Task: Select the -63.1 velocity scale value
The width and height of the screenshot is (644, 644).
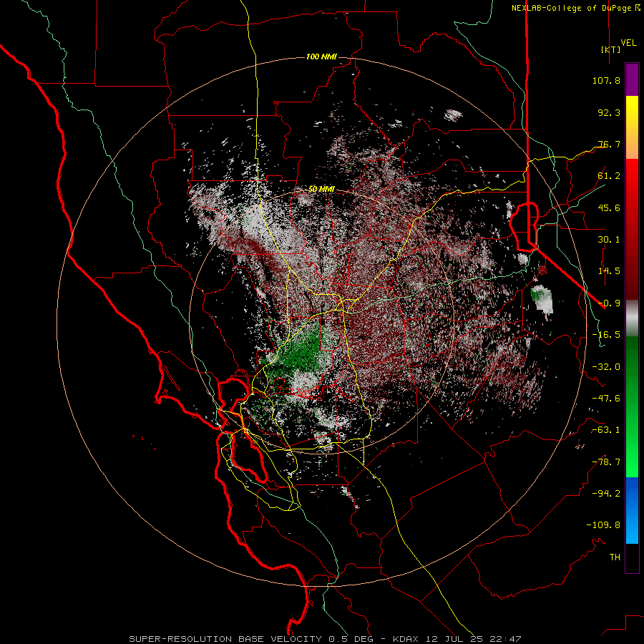Action: click(606, 430)
